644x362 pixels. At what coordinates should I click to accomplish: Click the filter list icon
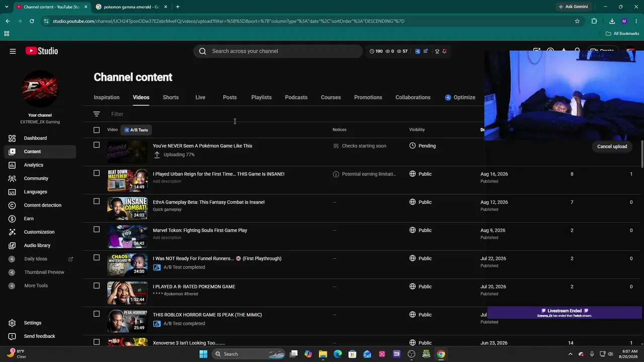pos(97,114)
